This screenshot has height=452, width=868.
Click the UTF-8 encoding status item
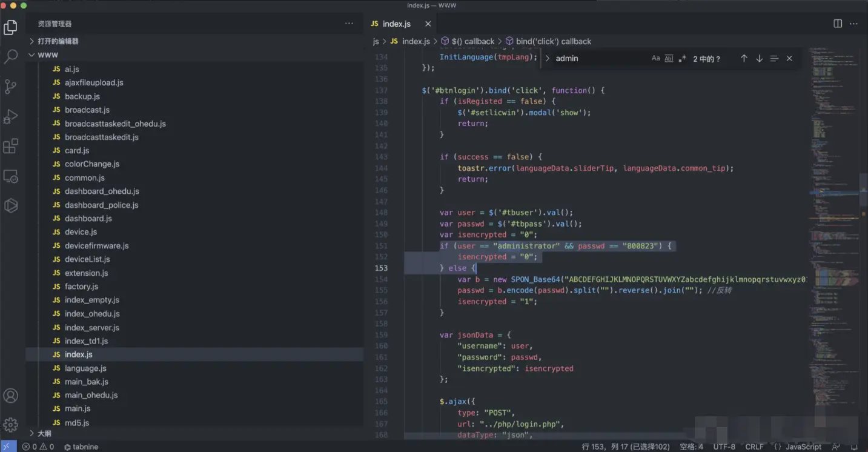pyautogui.click(x=724, y=447)
